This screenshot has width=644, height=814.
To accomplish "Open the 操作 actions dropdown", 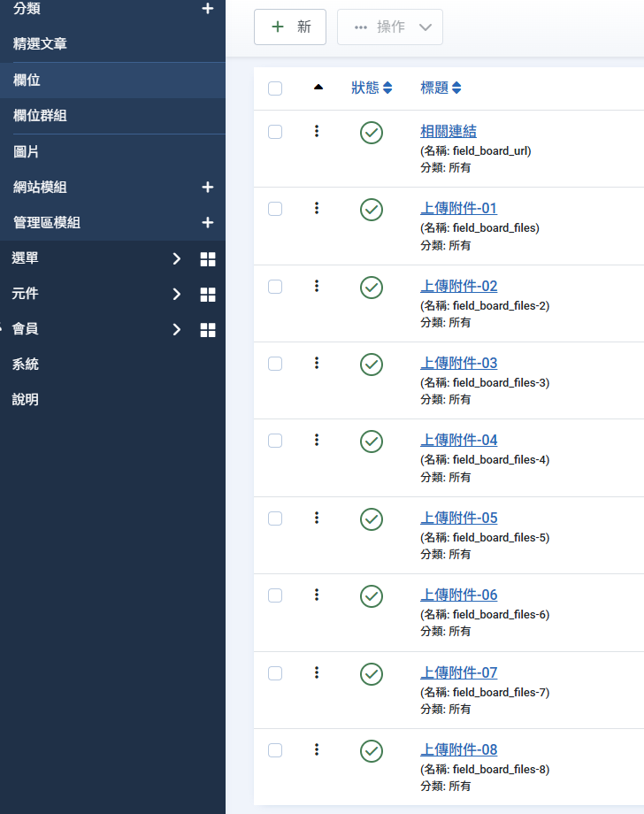I will click(390, 27).
